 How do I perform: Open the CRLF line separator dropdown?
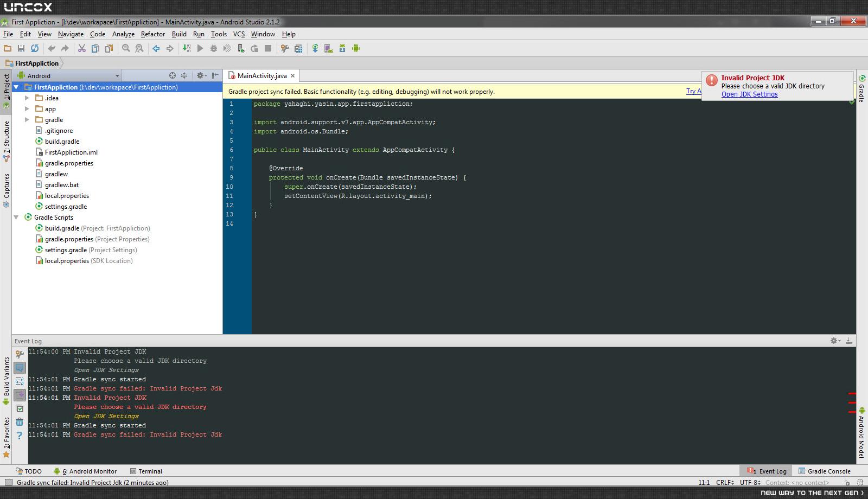(725, 482)
